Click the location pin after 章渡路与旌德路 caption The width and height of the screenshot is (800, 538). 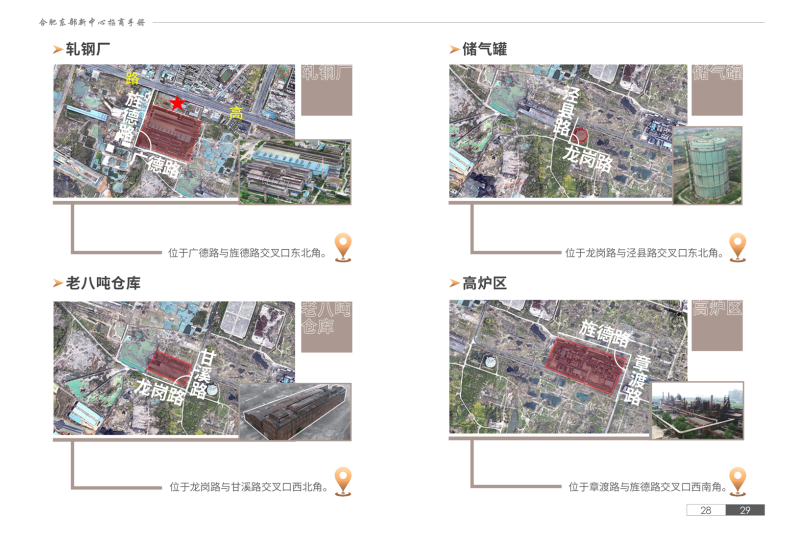point(738,481)
